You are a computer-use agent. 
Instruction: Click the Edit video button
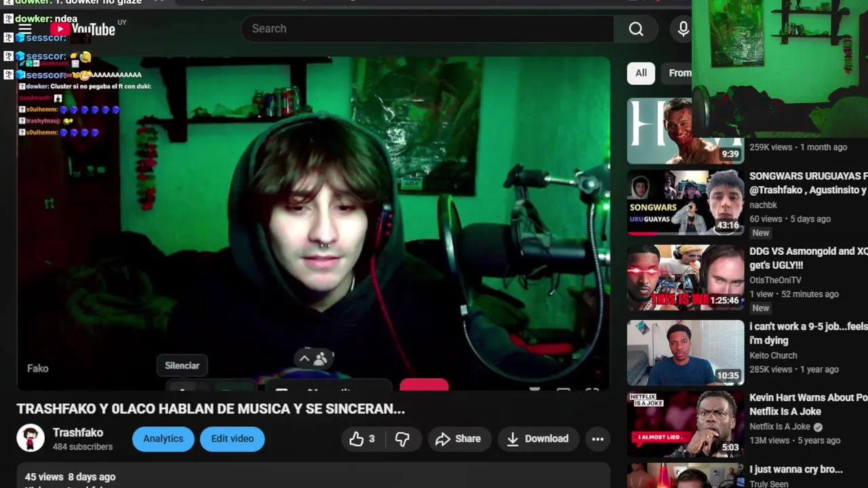[232, 439]
